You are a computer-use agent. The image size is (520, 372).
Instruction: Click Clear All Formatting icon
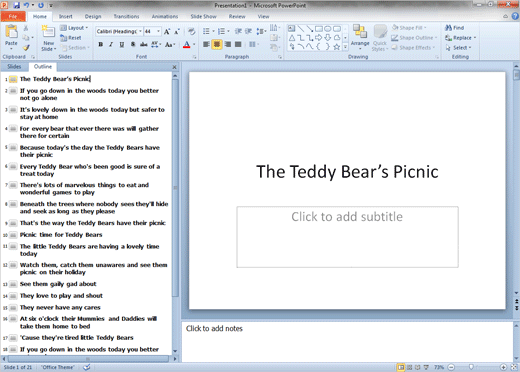[x=191, y=32]
